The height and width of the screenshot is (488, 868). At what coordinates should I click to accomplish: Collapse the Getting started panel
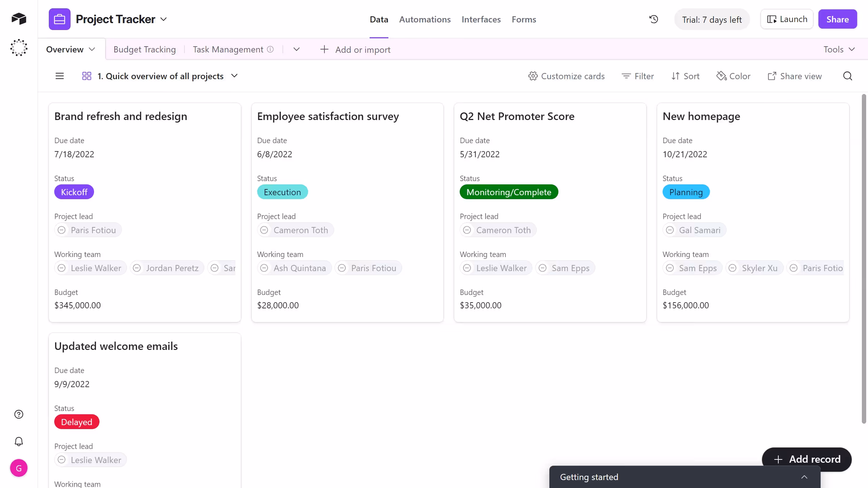pos(804,477)
